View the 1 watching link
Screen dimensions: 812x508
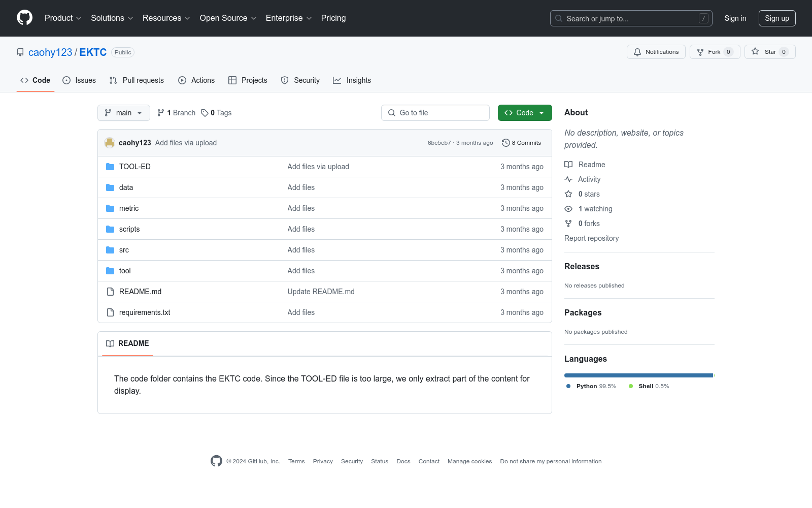[588, 209]
